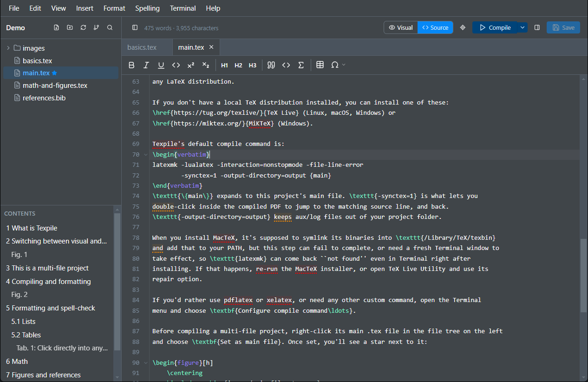Insert a block quote
This screenshot has width=588, height=382.
[x=271, y=65]
